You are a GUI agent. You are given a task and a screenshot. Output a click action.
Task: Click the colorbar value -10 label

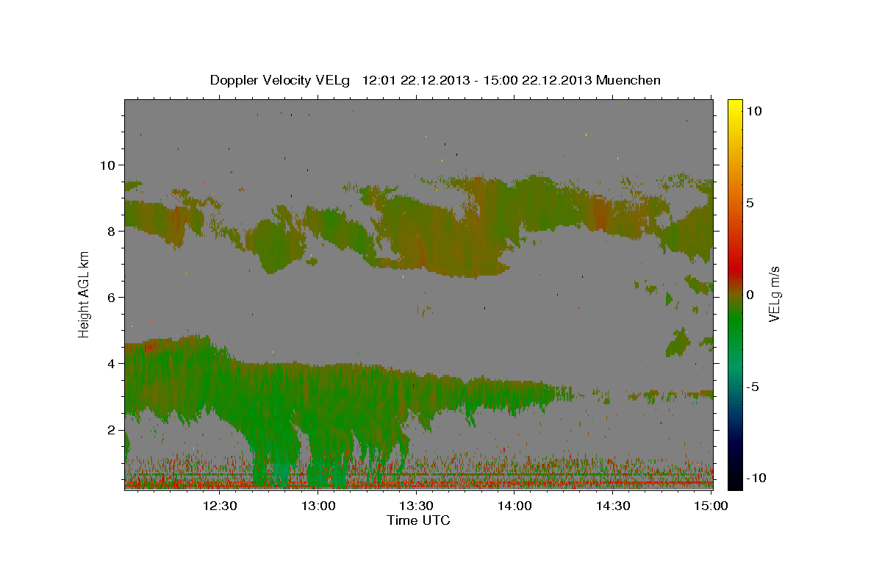tap(756, 478)
